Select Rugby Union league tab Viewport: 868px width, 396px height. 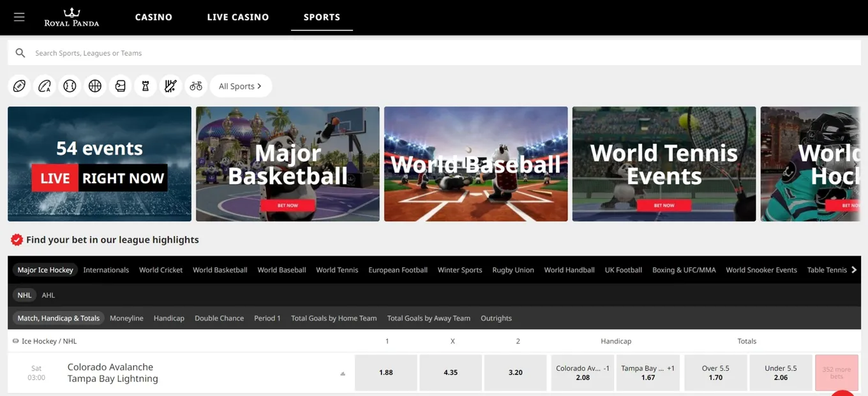513,270
